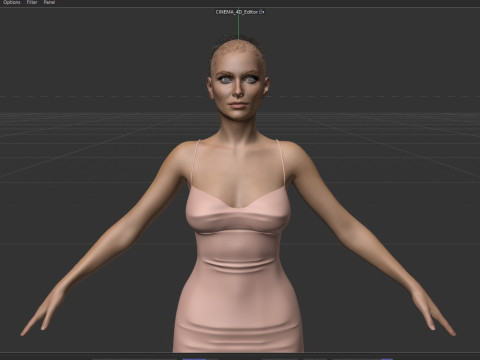Open the Panel menu
480x360 pixels.
49,2
